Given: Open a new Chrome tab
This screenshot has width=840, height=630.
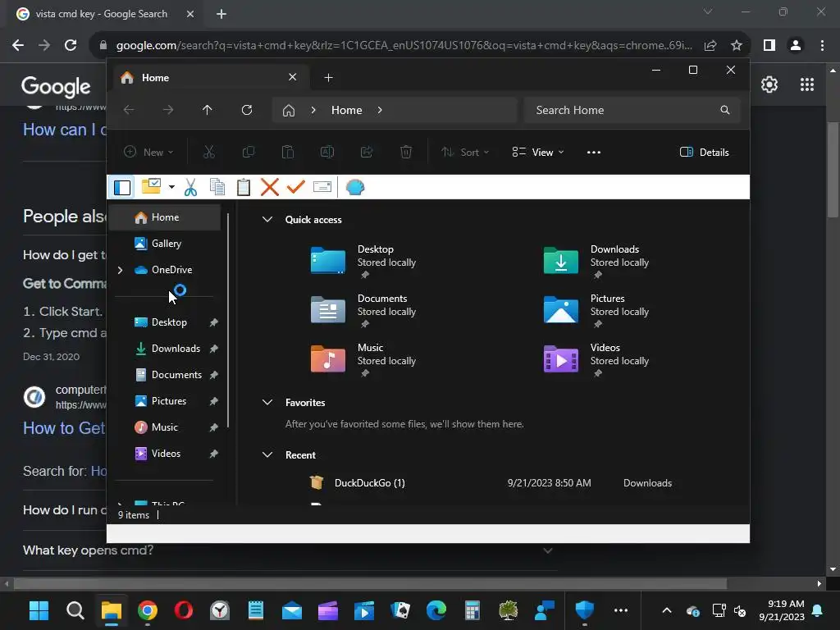Looking at the screenshot, I should coord(221,14).
